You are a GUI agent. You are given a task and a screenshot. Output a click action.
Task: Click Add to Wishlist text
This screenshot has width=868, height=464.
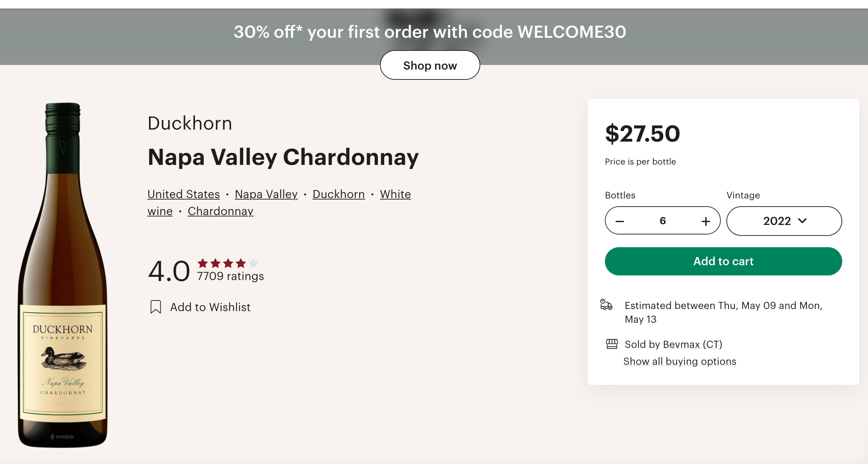coord(210,307)
